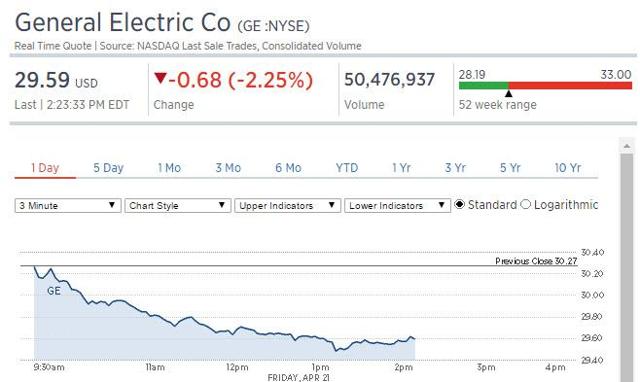Click the GE label on chart
This screenshot has width=640, height=382.
(54, 291)
